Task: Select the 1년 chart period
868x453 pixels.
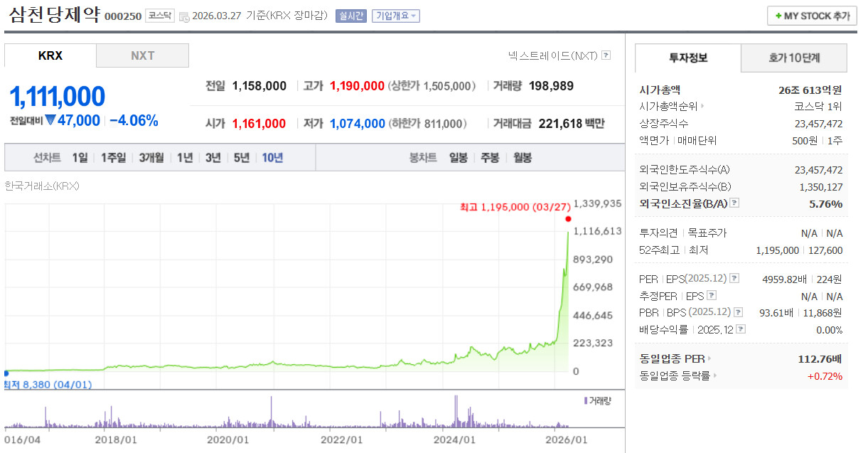Action: [185, 158]
